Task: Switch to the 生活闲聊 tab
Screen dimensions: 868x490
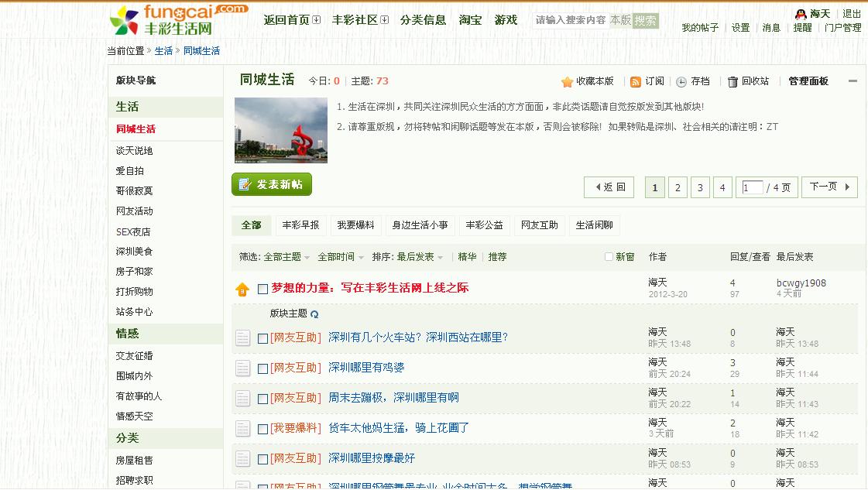Action: coord(595,225)
